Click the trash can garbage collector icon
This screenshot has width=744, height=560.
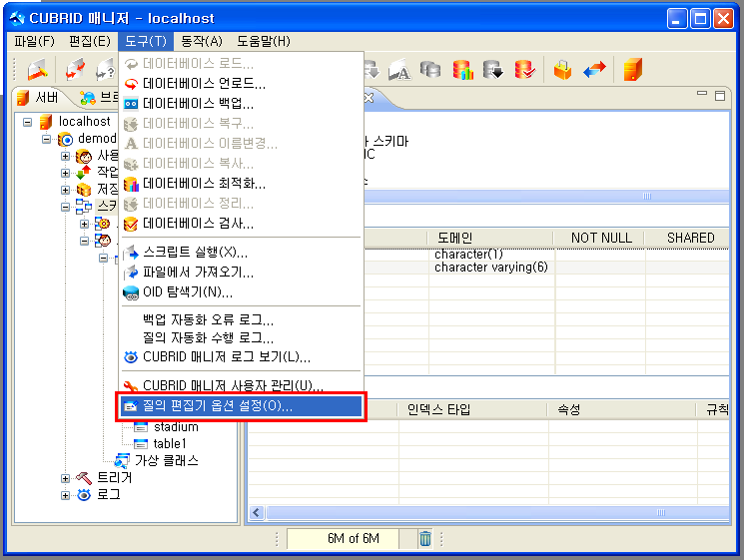click(x=425, y=539)
